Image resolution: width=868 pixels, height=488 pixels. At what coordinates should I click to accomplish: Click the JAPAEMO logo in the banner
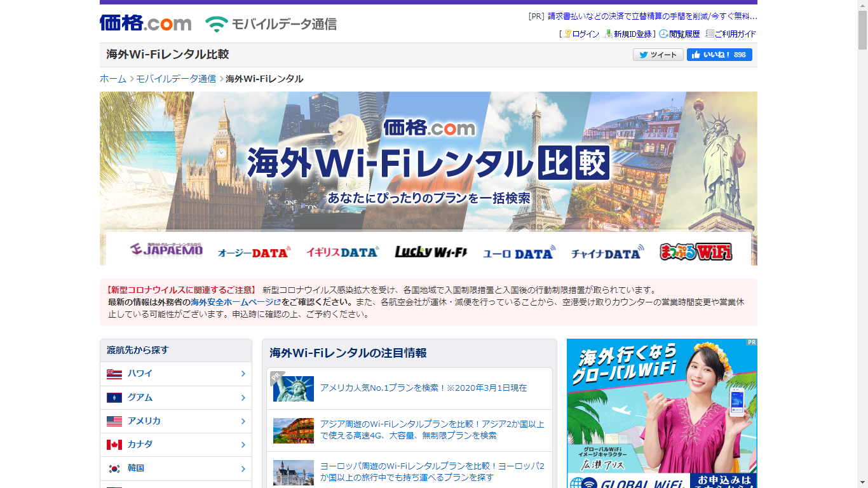tap(166, 250)
